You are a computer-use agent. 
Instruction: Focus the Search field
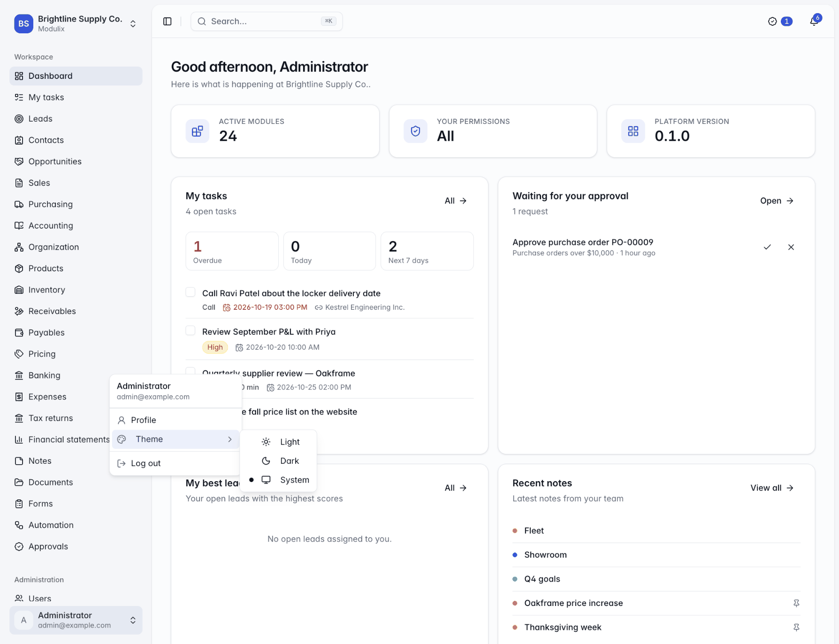[267, 21]
